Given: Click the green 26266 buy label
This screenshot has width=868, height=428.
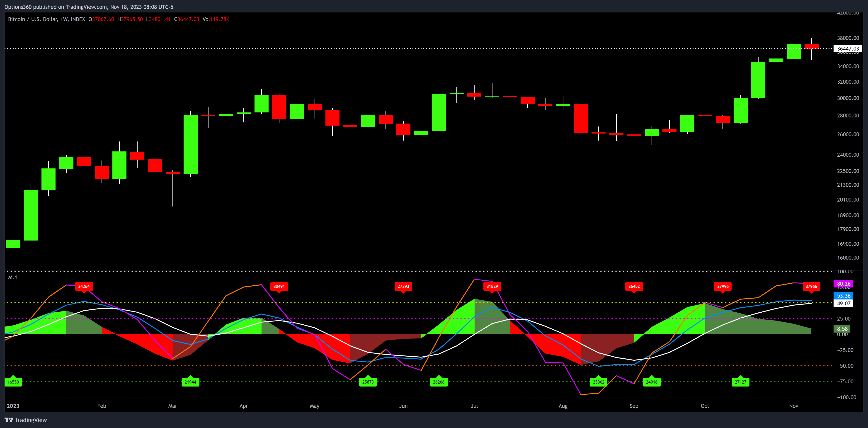Looking at the screenshot, I should coord(439,382).
